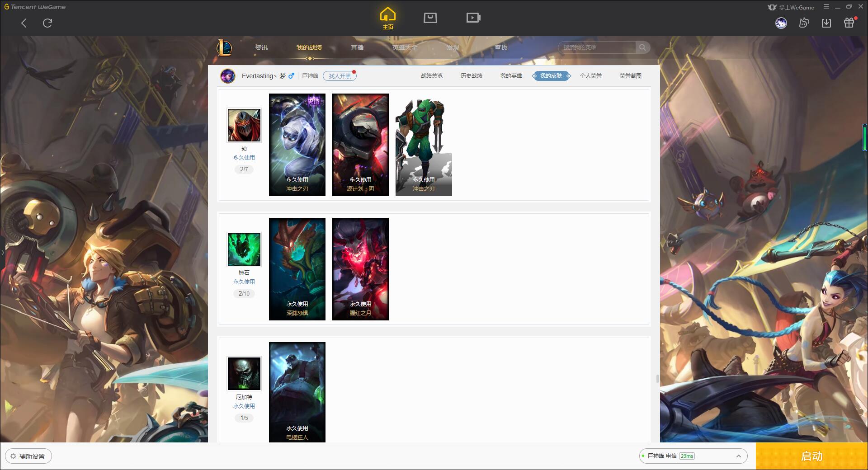The image size is (868, 470).
Task: Open the video/live TV icon in top bar
Action: click(x=473, y=18)
